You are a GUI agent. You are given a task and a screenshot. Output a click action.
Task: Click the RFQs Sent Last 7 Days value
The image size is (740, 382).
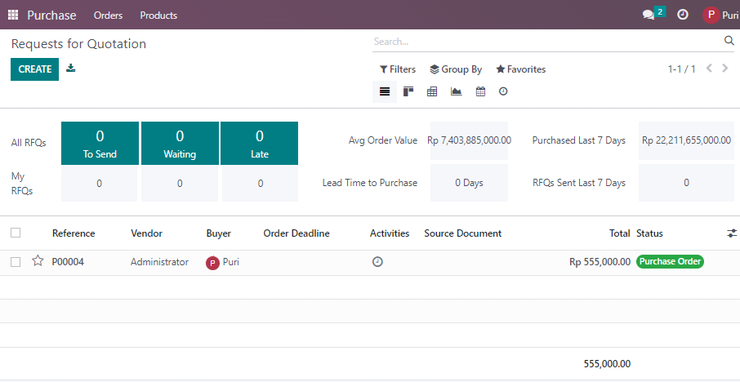[686, 183]
